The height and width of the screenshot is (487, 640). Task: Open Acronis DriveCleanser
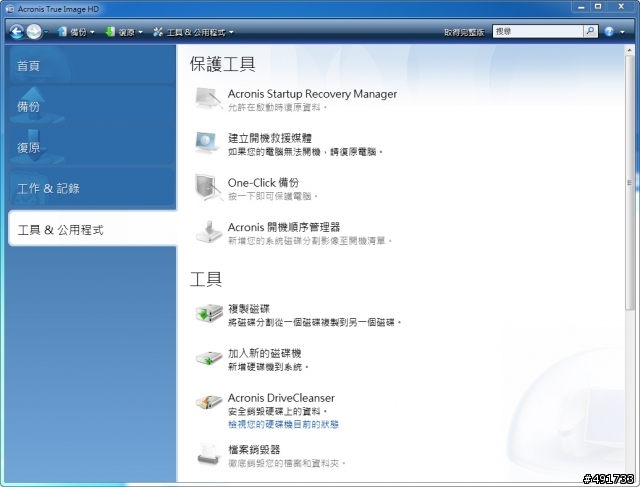(281, 398)
